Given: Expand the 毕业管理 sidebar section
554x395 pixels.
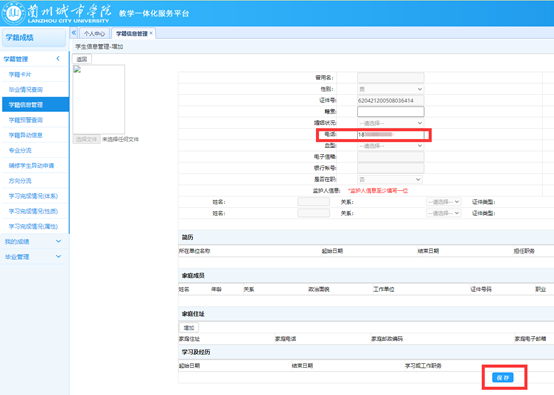Looking at the screenshot, I should 58,257.
